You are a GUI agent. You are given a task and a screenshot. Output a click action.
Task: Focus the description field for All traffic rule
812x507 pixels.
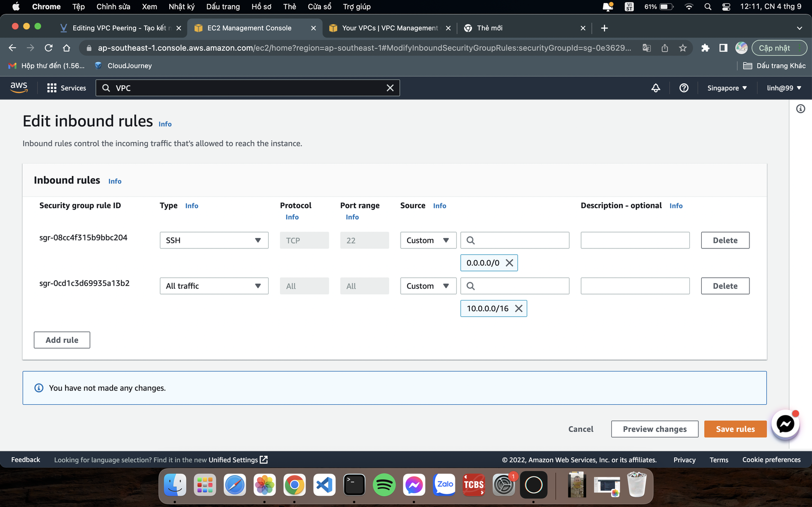635,286
